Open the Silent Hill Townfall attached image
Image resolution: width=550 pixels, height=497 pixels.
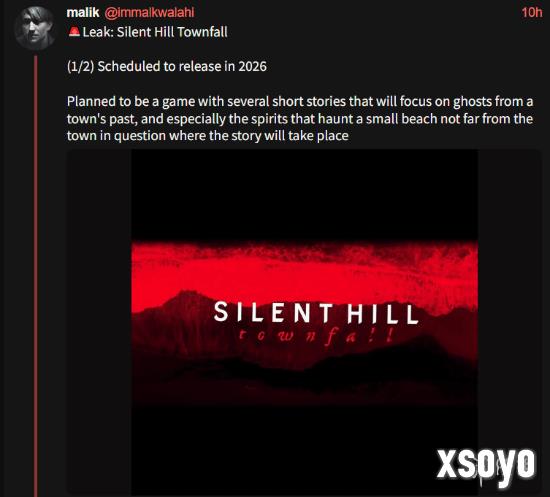(304, 322)
